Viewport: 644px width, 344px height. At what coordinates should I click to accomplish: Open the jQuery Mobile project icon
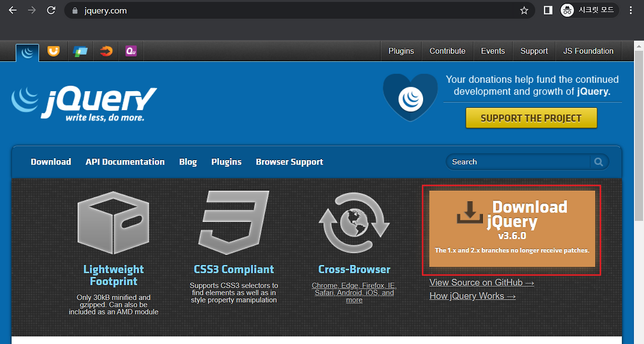coord(80,51)
